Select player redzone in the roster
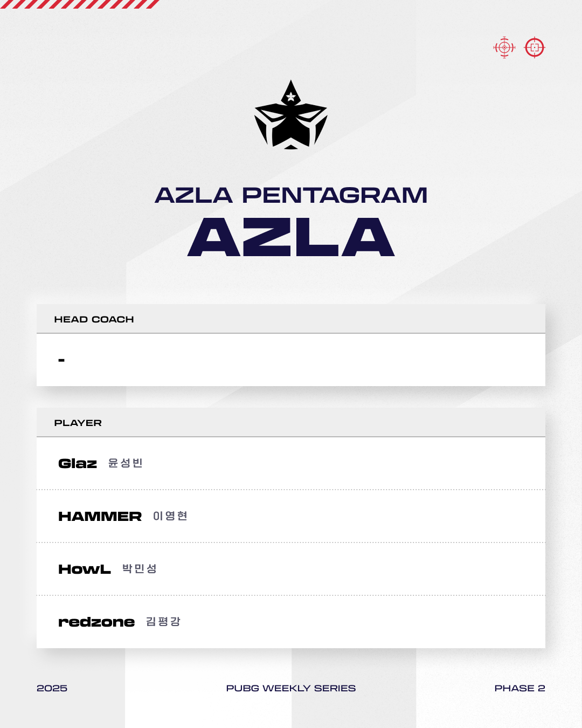The width and height of the screenshot is (582, 728). [96, 622]
